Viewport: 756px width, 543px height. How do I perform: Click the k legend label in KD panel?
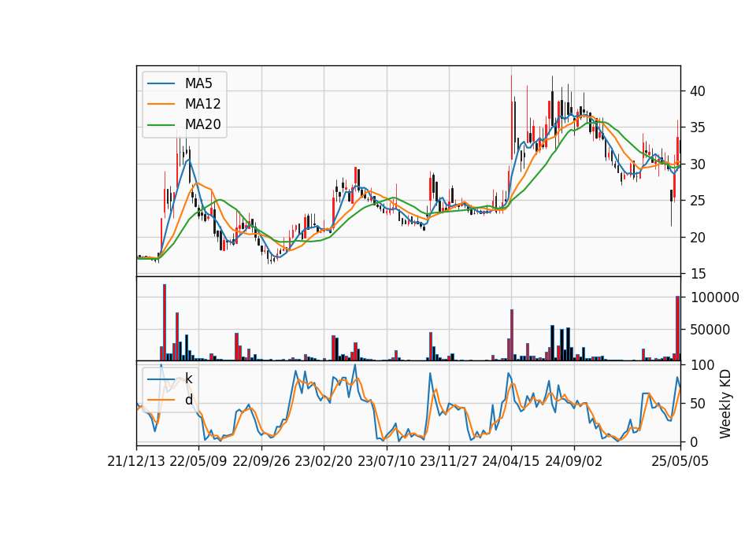pos(188,379)
